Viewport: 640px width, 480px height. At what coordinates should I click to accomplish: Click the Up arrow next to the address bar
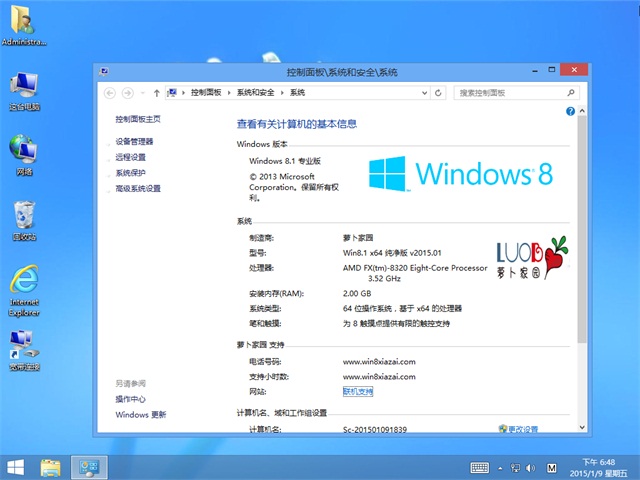pyautogui.click(x=156, y=92)
